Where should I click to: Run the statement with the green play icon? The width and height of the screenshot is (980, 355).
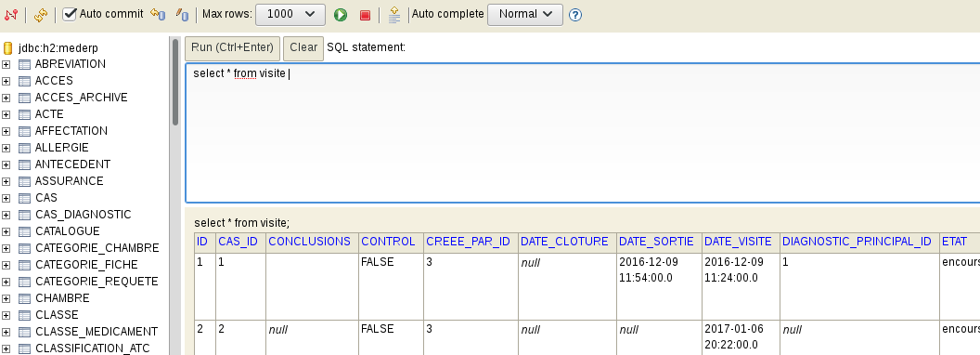[x=341, y=15]
